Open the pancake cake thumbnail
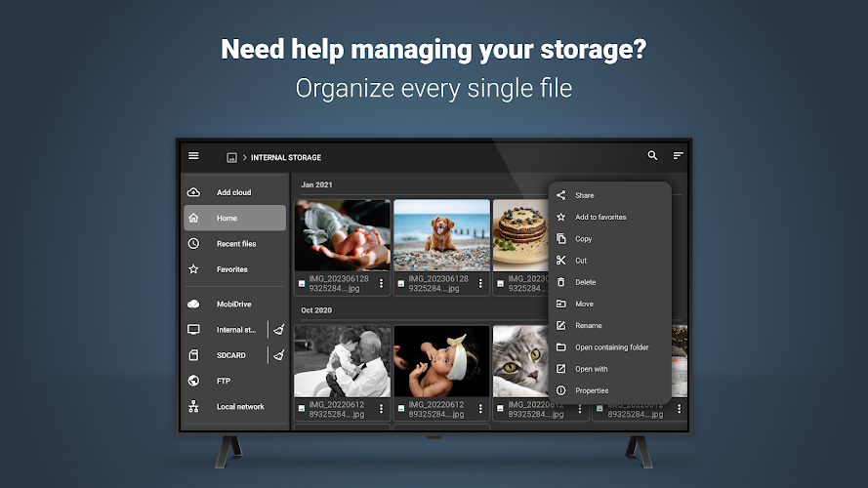This screenshot has height=488, width=868. (521, 235)
